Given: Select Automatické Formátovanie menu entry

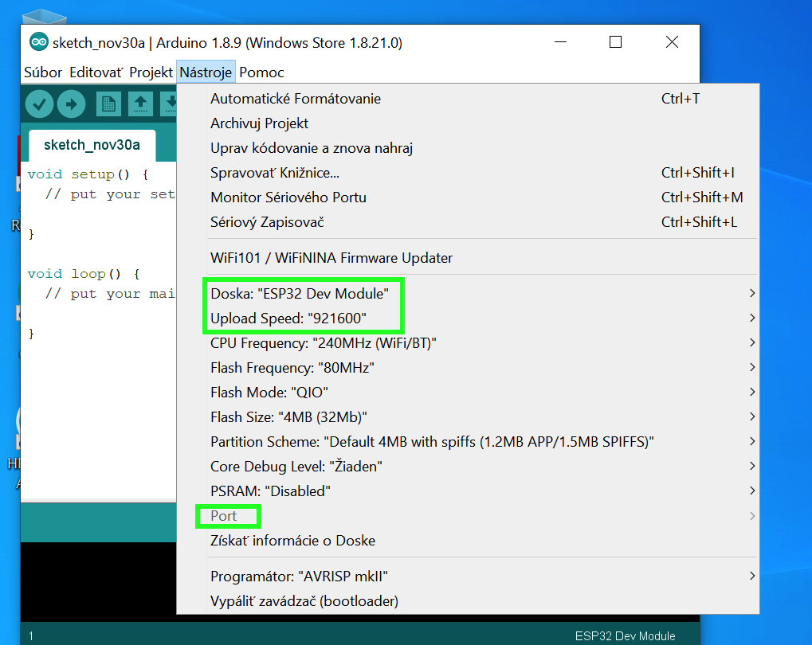Looking at the screenshot, I should (x=295, y=99).
